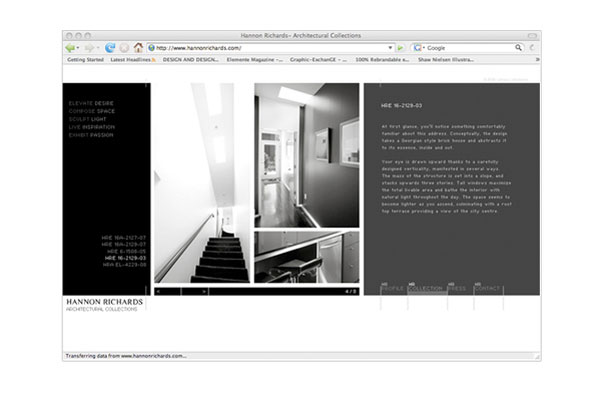
Task: Show more bookmarks with the overflow chevron
Action: click(x=537, y=59)
